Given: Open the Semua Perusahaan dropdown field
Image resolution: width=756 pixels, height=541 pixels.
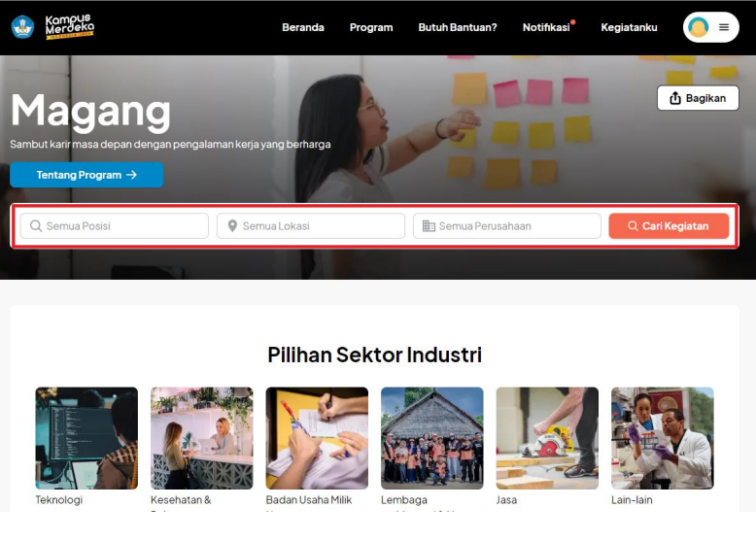Looking at the screenshot, I should click(x=507, y=226).
